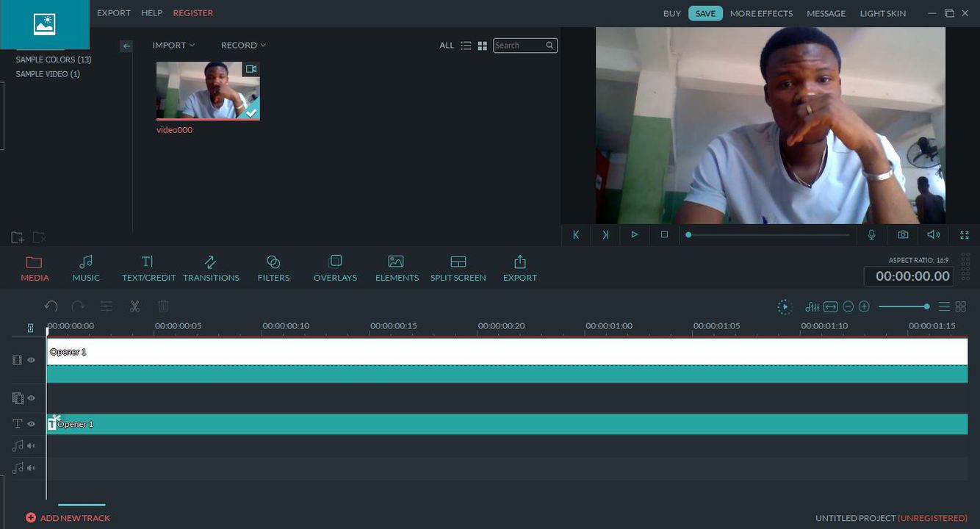Mute the first music track
This screenshot has height=529, width=980.
(31, 445)
